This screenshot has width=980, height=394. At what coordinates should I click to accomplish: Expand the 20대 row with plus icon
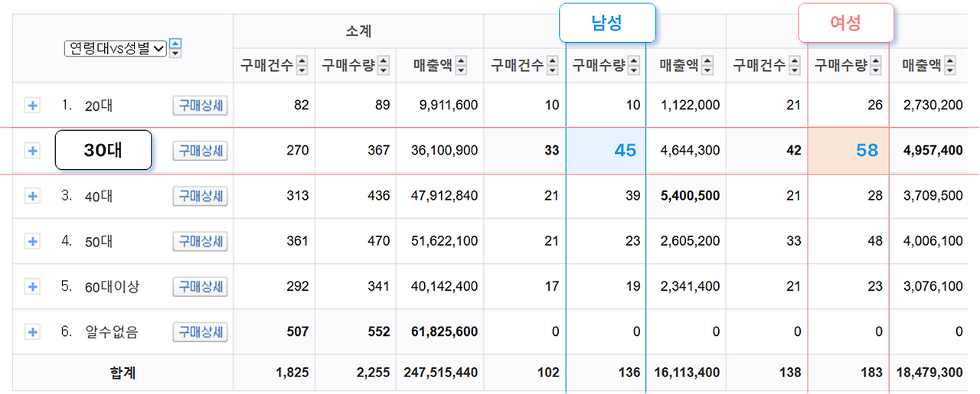[x=32, y=106]
